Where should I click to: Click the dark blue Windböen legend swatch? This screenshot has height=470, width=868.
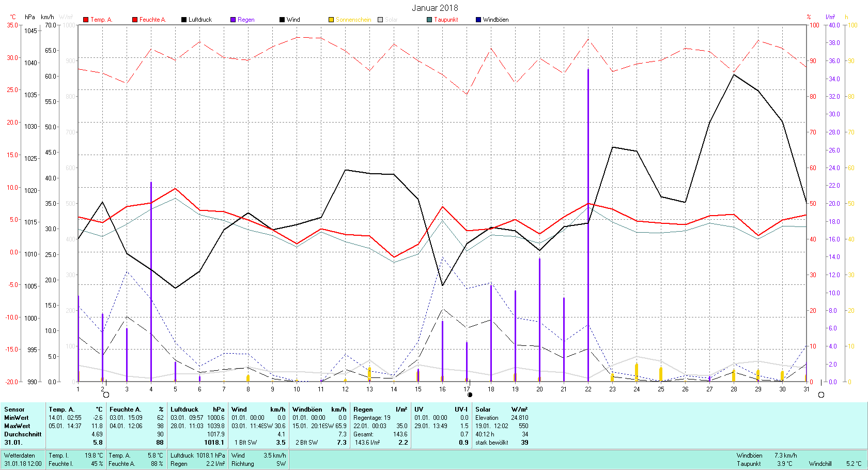(x=478, y=20)
